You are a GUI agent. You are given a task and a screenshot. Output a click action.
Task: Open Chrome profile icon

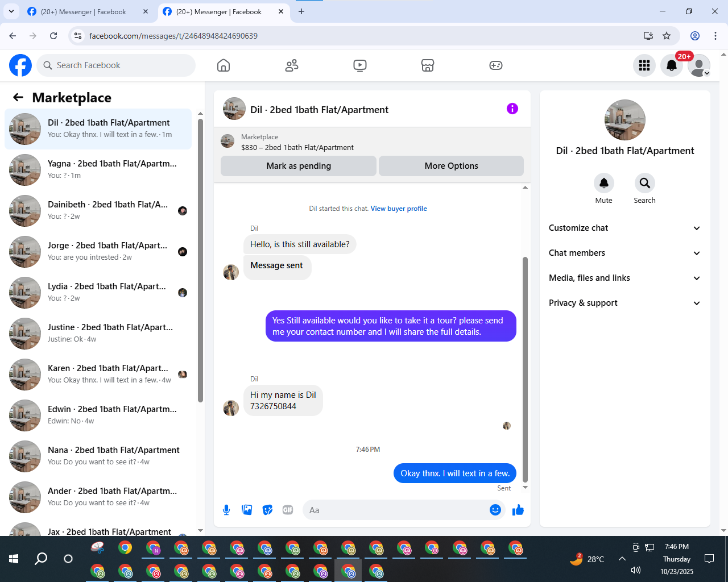pos(695,36)
